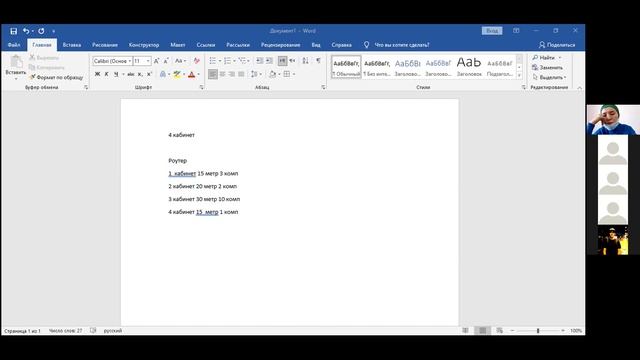Align text to the right
This screenshot has width=640, height=360.
coord(232,74)
